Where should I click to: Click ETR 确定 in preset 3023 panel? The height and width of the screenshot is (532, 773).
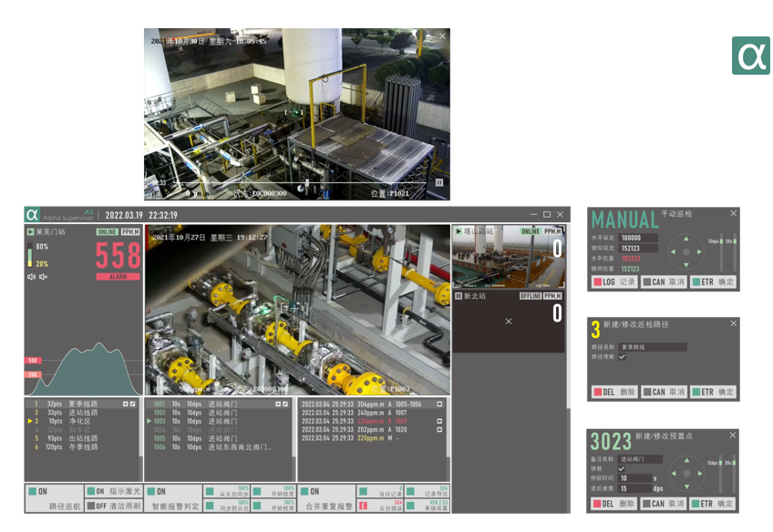click(713, 503)
